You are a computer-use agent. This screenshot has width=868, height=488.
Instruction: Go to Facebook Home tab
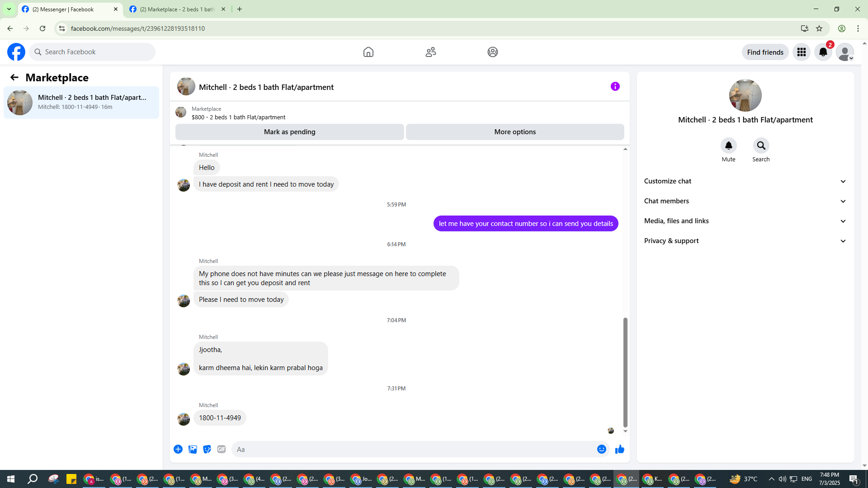pyautogui.click(x=368, y=52)
